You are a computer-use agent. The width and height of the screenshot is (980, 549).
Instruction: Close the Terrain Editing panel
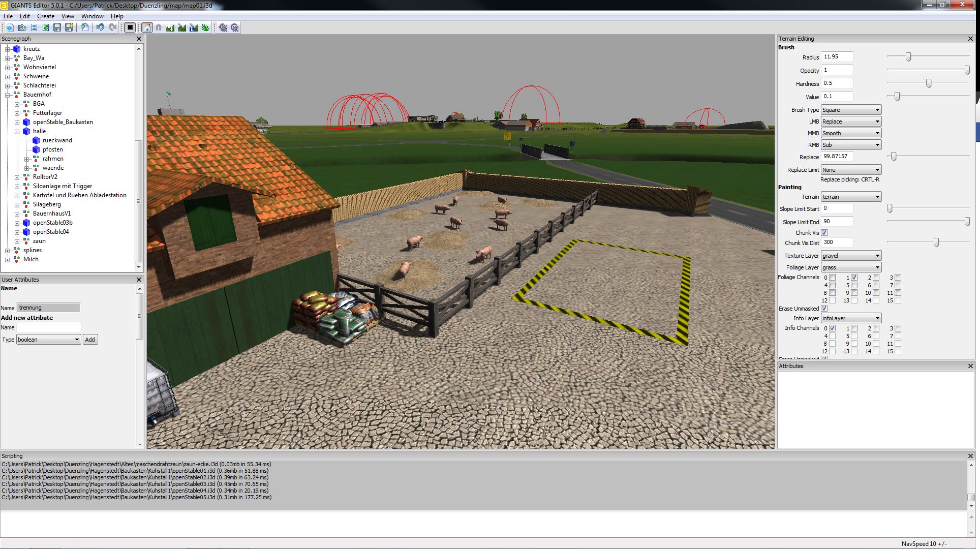[970, 39]
